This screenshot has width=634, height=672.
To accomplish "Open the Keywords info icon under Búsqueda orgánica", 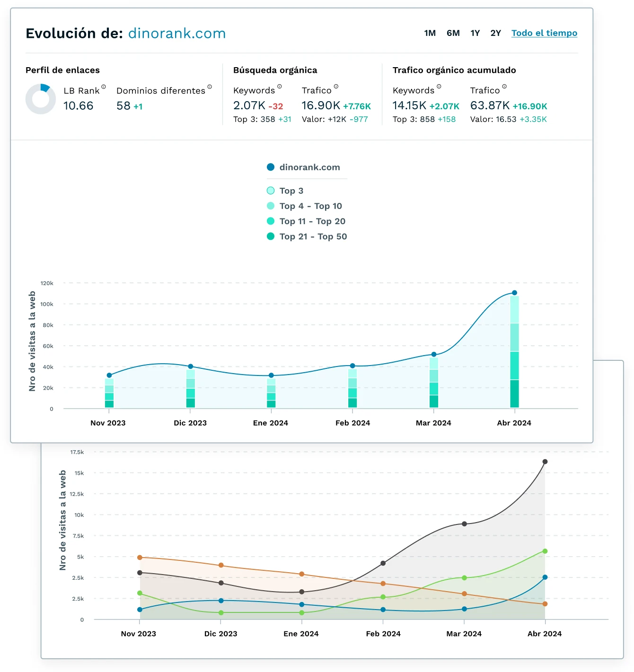I will [280, 87].
